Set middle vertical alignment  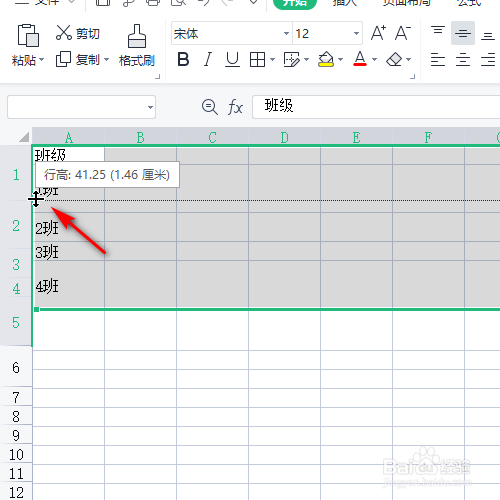tap(463, 33)
